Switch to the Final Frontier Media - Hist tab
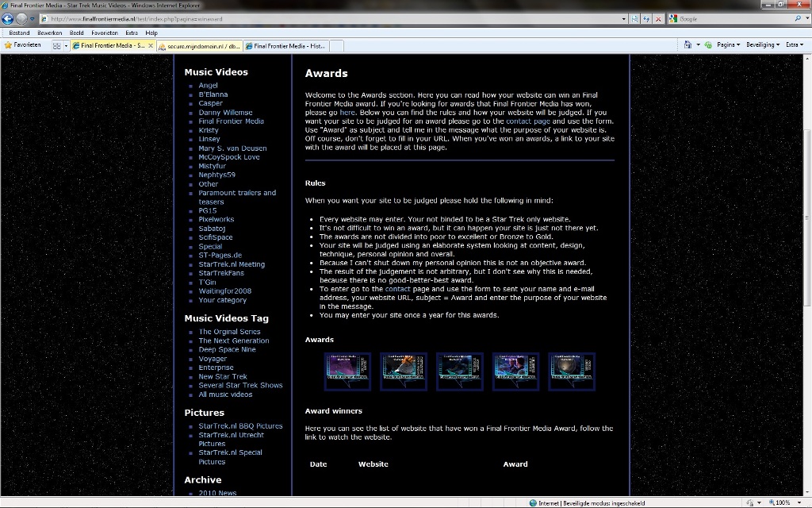 click(285, 46)
